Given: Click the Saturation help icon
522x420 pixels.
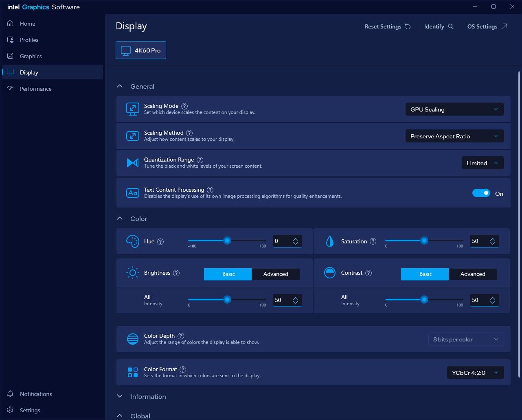Looking at the screenshot, I should tap(373, 242).
